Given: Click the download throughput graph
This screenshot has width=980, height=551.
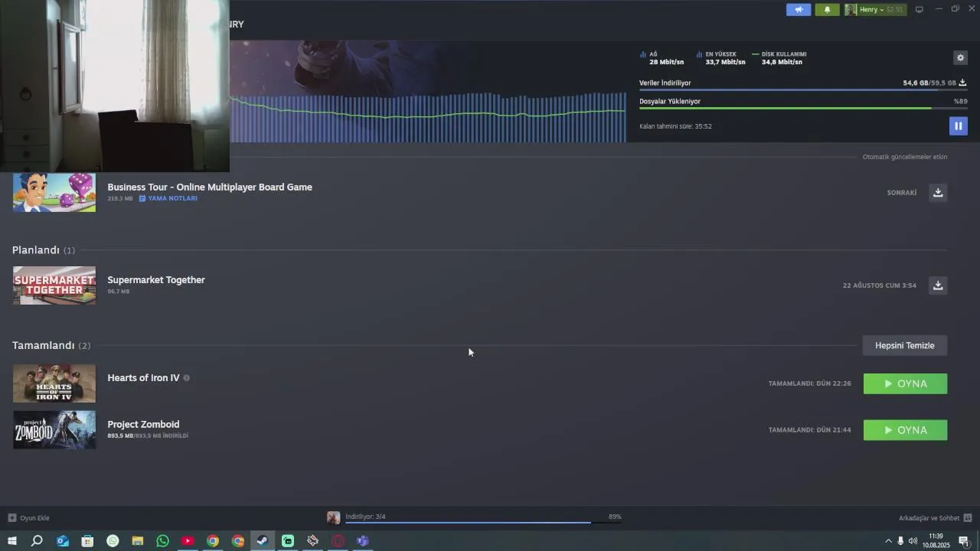Looking at the screenshot, I should click(428, 116).
